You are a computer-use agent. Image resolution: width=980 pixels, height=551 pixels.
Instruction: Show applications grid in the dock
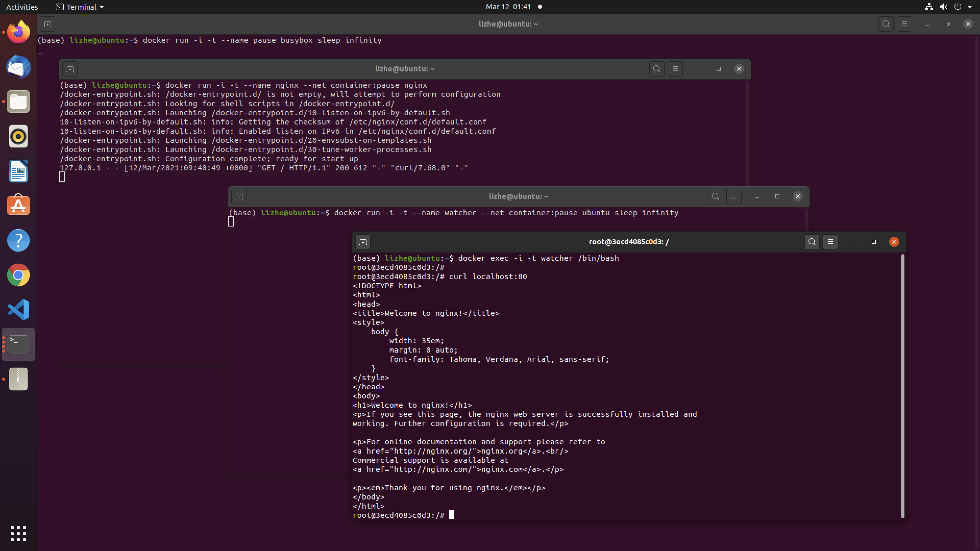pyautogui.click(x=18, y=533)
